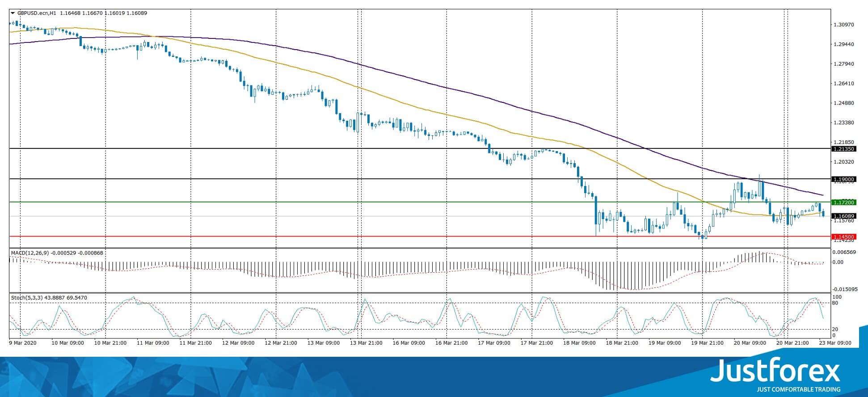Screen dimensions: 868x397
Task: Click the 20 Mar 21:00 time label
Action: click(x=793, y=343)
